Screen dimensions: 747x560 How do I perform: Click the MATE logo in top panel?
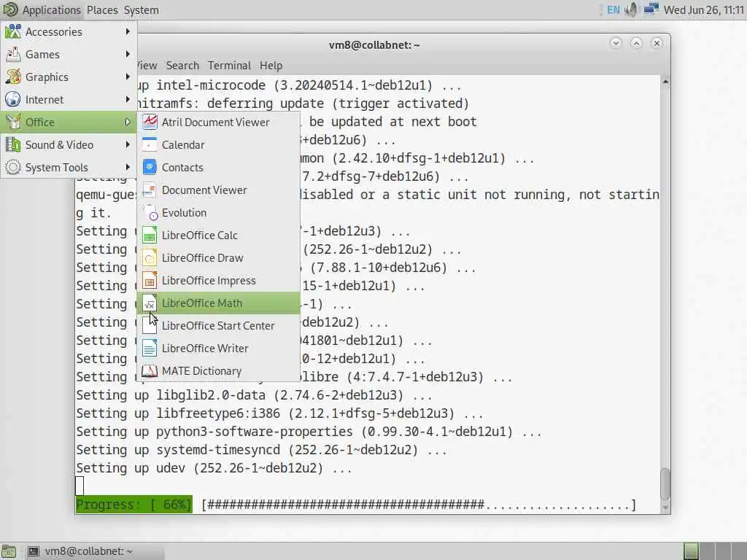pos(10,9)
